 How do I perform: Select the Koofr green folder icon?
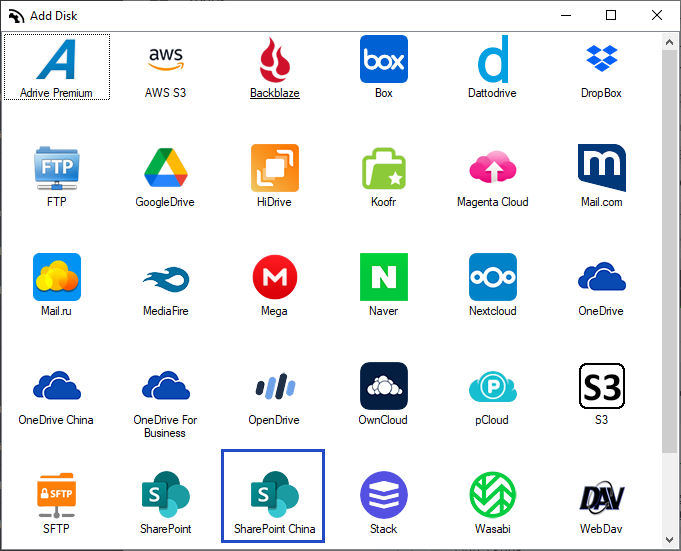[x=384, y=168]
